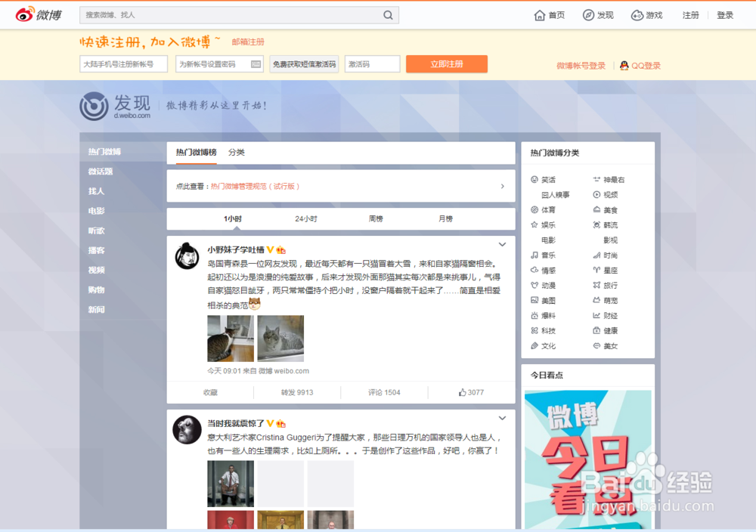
Task: Open 娱乐 entertainment category
Action: [543, 225]
